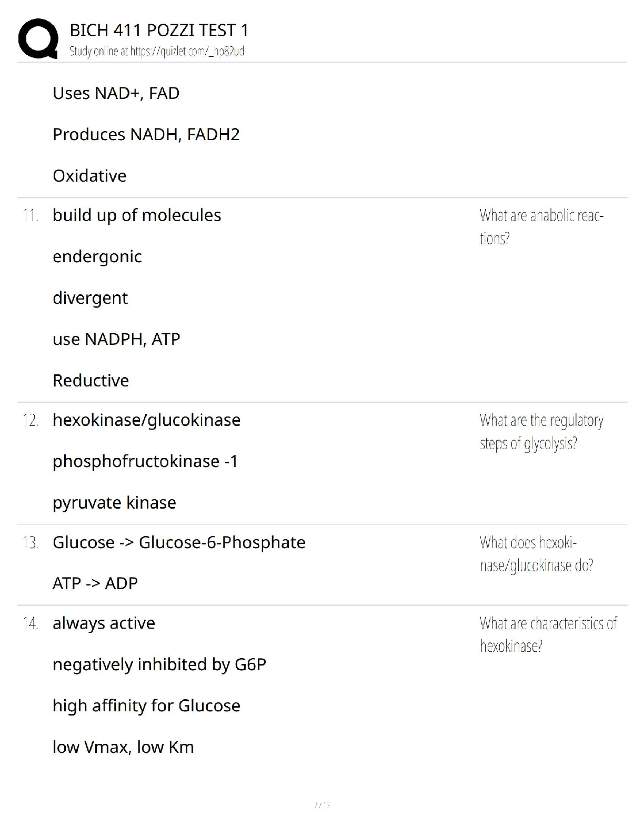Click 'phosphofructokinase -1' line
644x834 pixels.
(145, 462)
